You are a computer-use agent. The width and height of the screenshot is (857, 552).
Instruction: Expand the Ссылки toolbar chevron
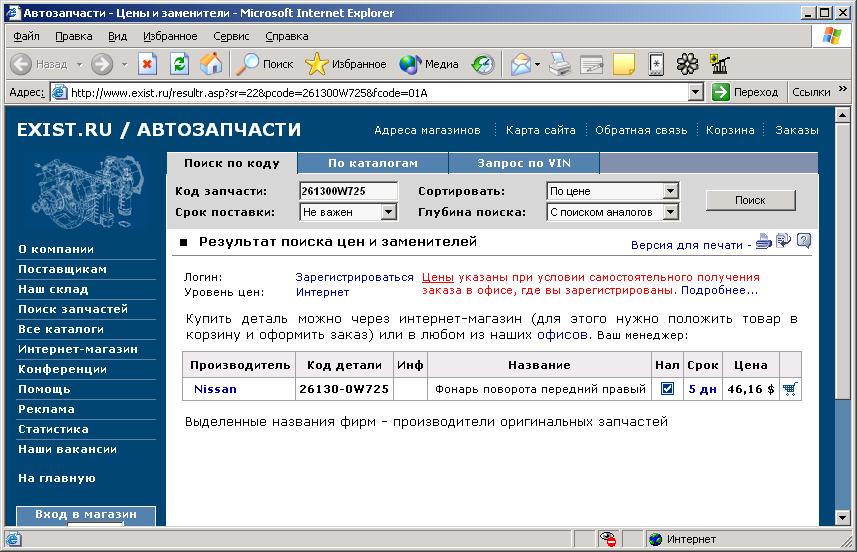[843, 89]
